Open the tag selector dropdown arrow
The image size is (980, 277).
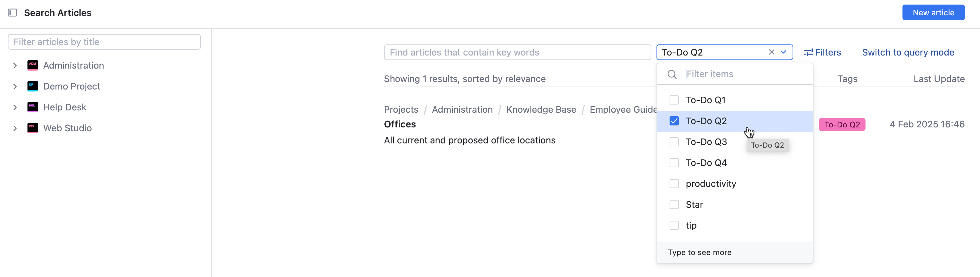(783, 53)
